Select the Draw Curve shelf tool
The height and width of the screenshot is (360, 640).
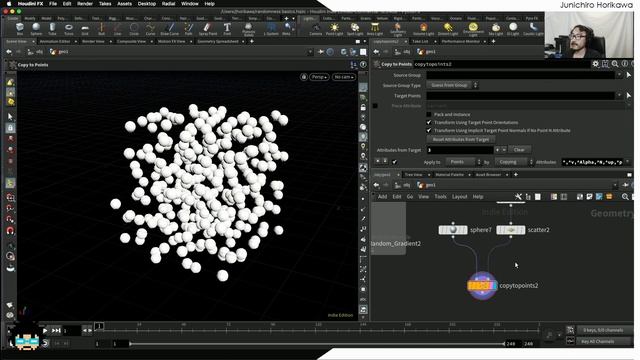tap(169, 29)
